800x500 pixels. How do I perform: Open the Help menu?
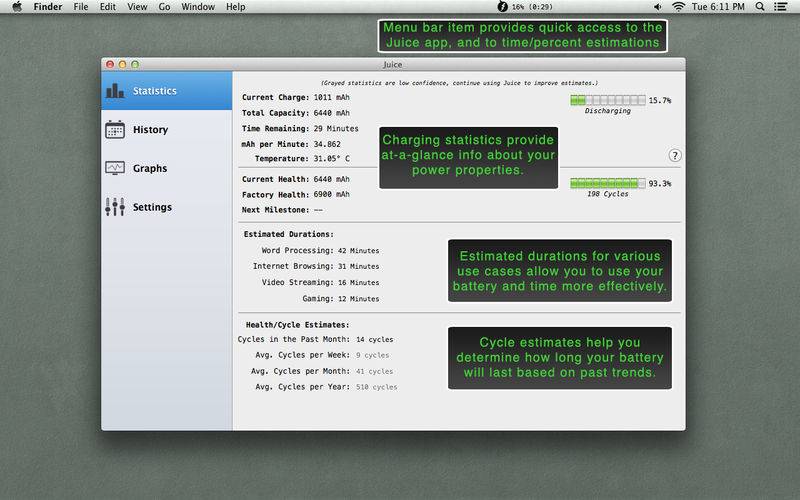236,7
